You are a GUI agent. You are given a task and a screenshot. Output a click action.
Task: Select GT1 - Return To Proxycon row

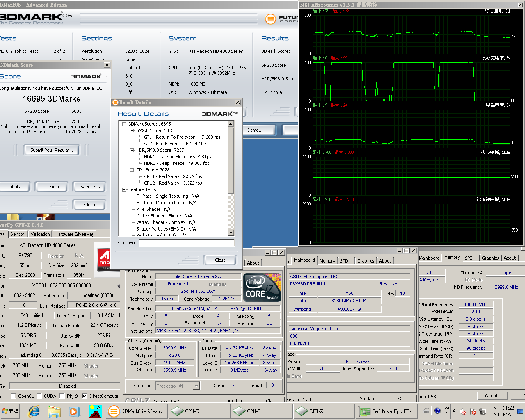coord(182,137)
